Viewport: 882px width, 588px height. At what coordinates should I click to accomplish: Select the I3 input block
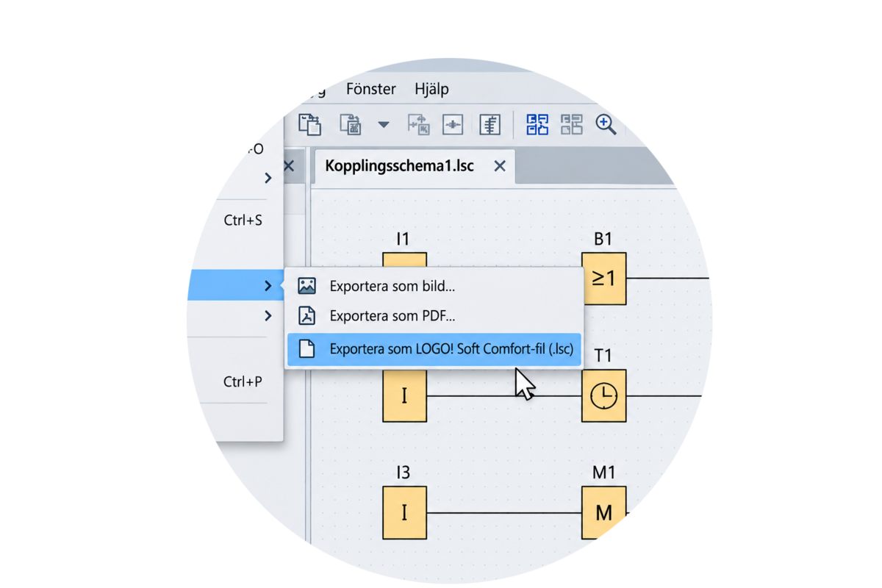(404, 512)
